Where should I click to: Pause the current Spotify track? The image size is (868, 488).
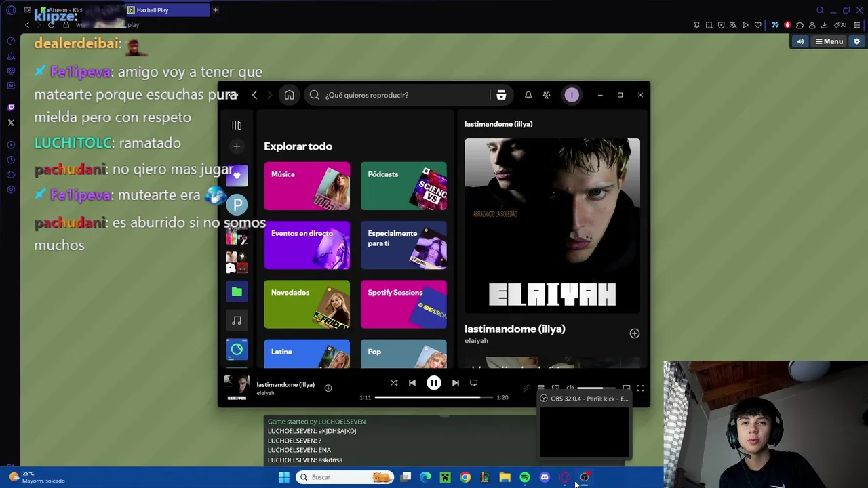[434, 383]
